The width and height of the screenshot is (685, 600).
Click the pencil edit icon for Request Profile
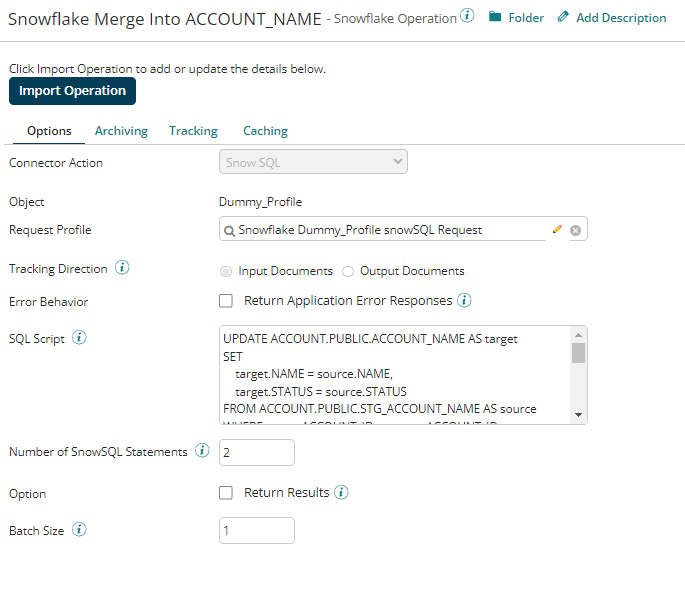(x=557, y=230)
